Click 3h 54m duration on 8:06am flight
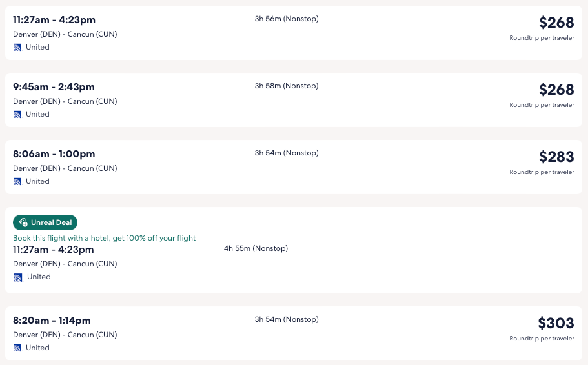The image size is (588, 365). tap(286, 153)
